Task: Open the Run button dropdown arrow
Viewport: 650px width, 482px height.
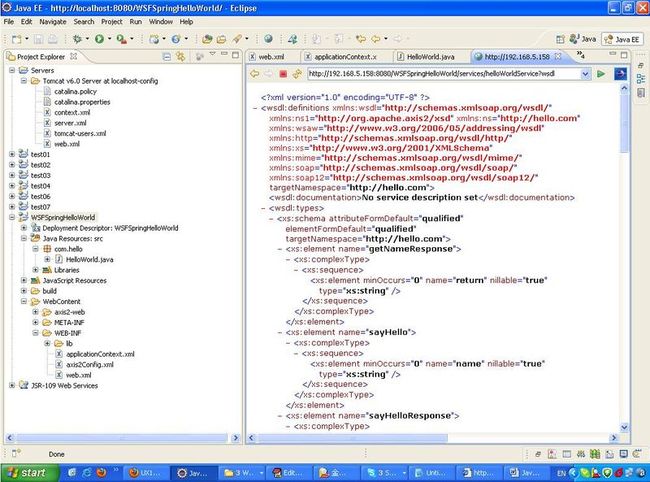Action: (x=109, y=39)
